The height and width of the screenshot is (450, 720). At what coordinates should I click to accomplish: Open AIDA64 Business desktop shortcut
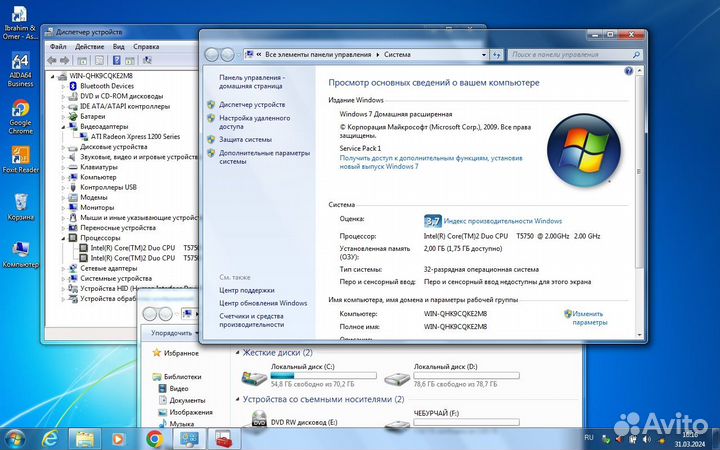click(20, 69)
